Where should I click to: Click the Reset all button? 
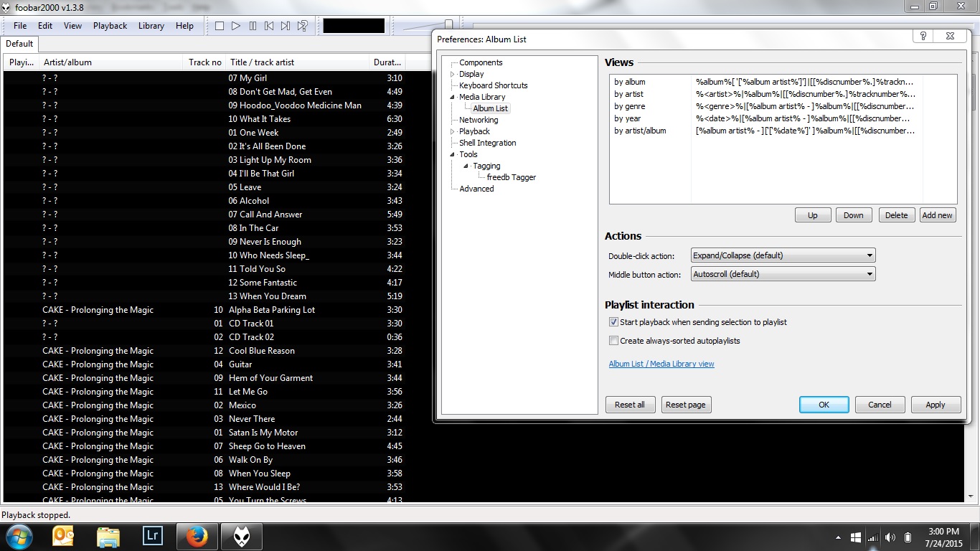point(630,405)
